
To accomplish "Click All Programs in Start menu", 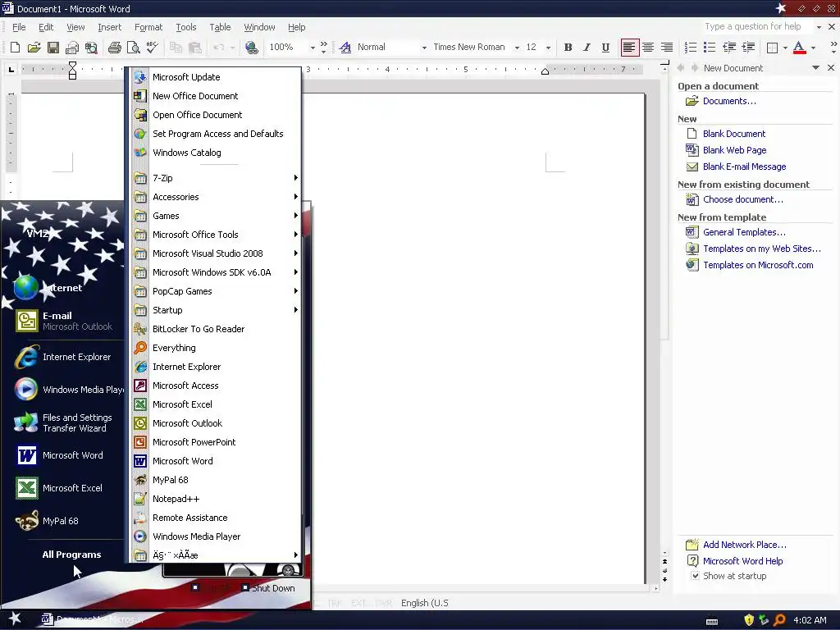I will [x=71, y=555].
